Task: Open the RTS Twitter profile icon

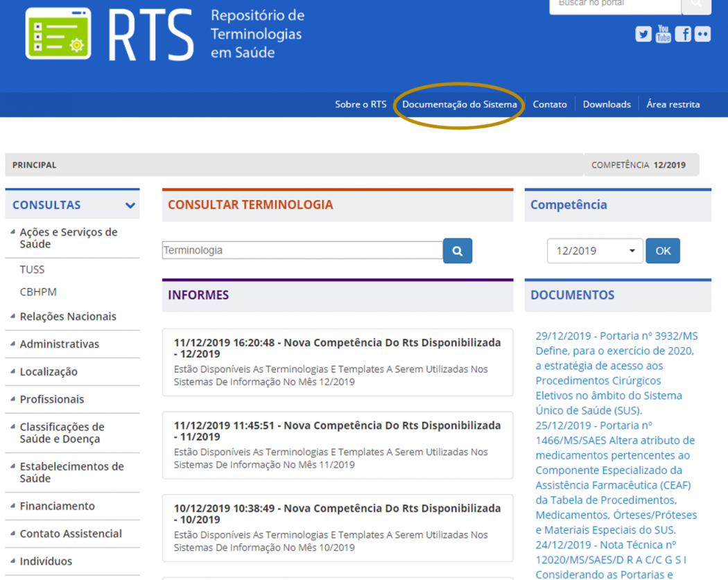Action: tap(643, 33)
